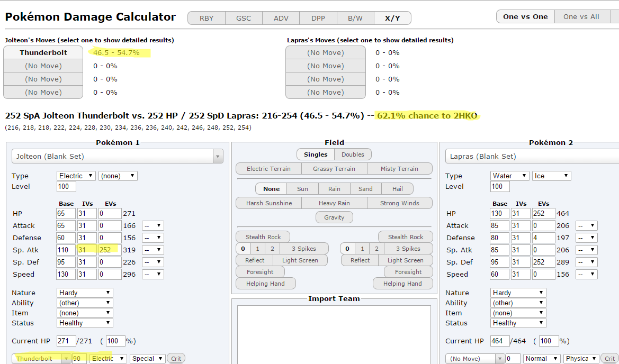619x364 pixels.
Task: Toggle Crit for Jolteon's Thunderbolt
Action: coord(176,359)
